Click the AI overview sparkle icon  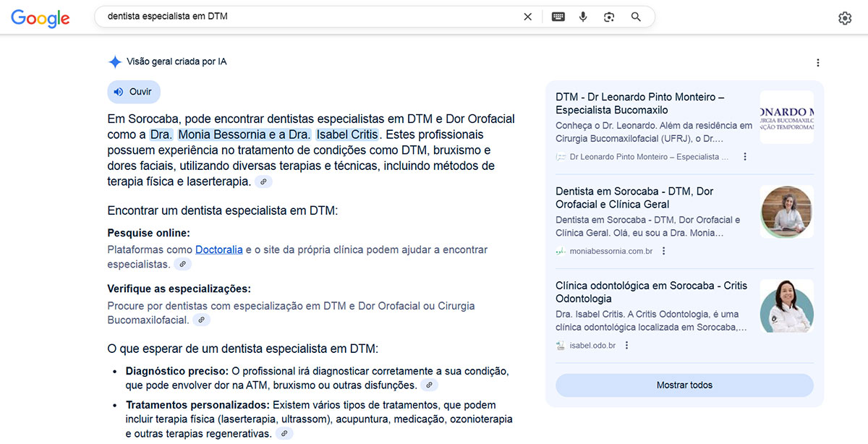(114, 62)
